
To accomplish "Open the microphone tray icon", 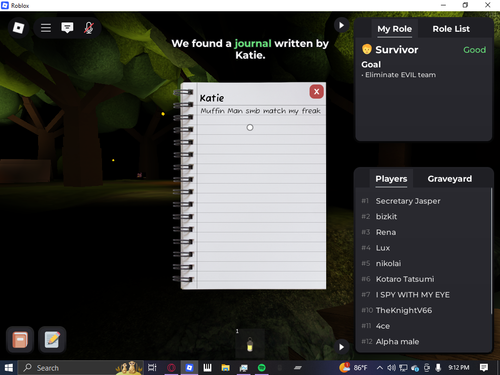I will 438,368.
